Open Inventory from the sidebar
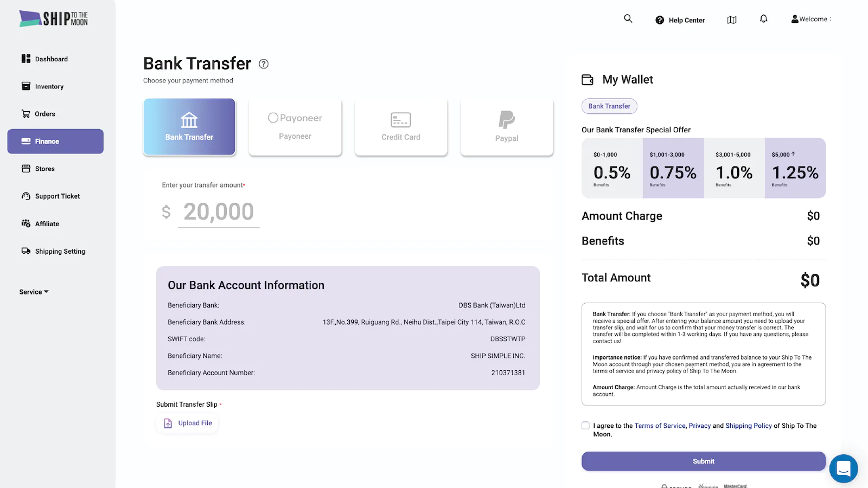Viewport: 868px width, 488px height. (x=49, y=87)
